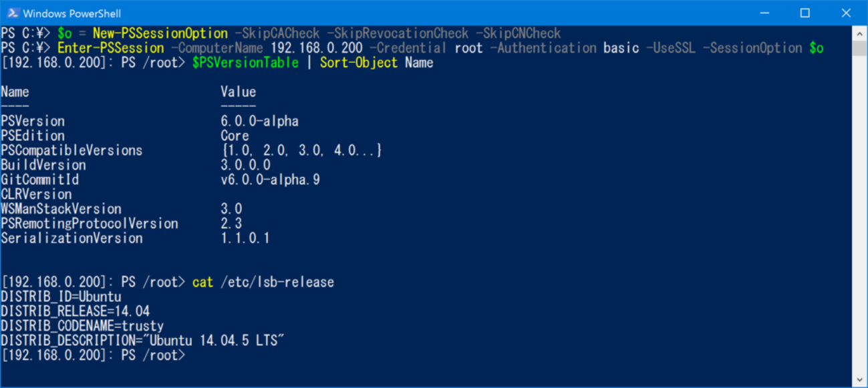The image size is (868, 388).
Task: Close the Windows PowerShell window
Action: (846, 13)
